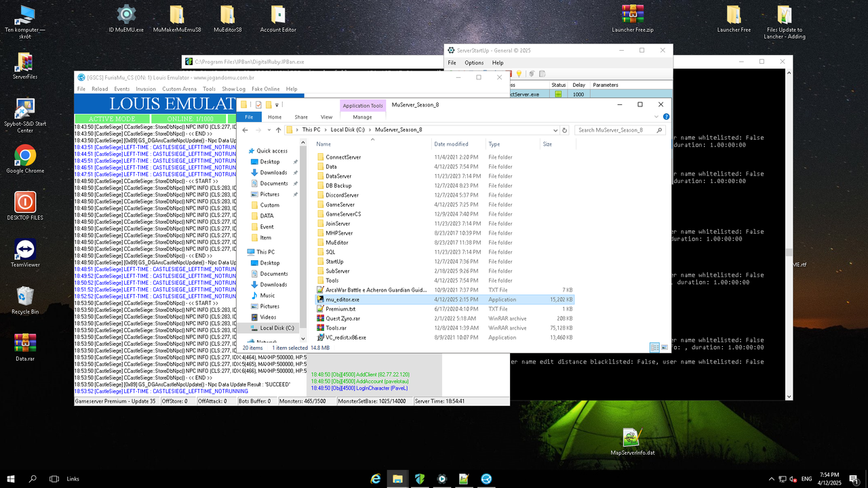868x488 pixels.
Task: Click the Properties checkmark icon in Explorer title bar
Action: (x=258, y=104)
